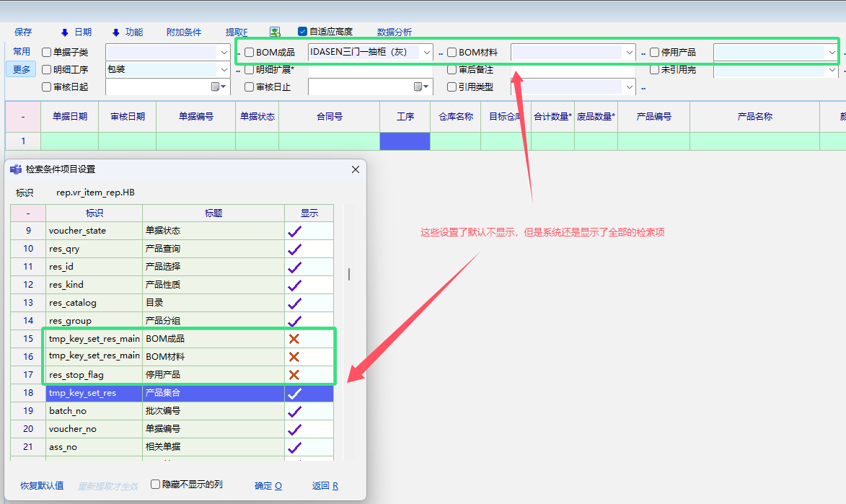Expand the BOM成品 dropdown showing IDASEN
Viewport: 846px width, 504px height.
click(427, 53)
